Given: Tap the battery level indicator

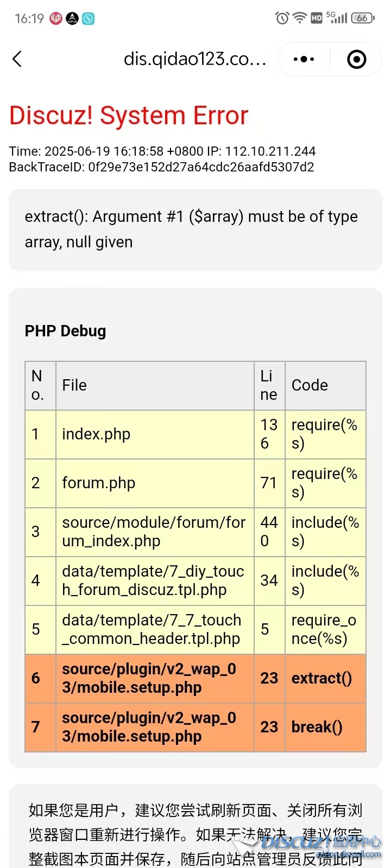Looking at the screenshot, I should tap(363, 18).
